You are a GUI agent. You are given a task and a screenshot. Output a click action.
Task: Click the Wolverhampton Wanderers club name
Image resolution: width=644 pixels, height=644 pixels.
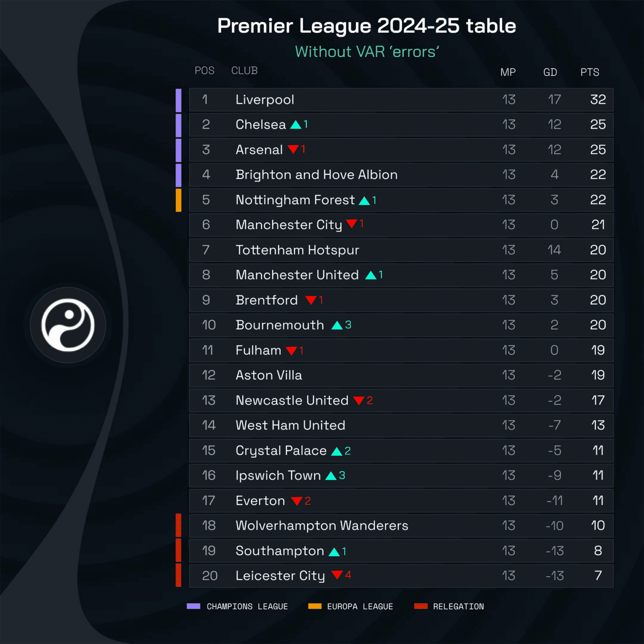[x=322, y=525]
